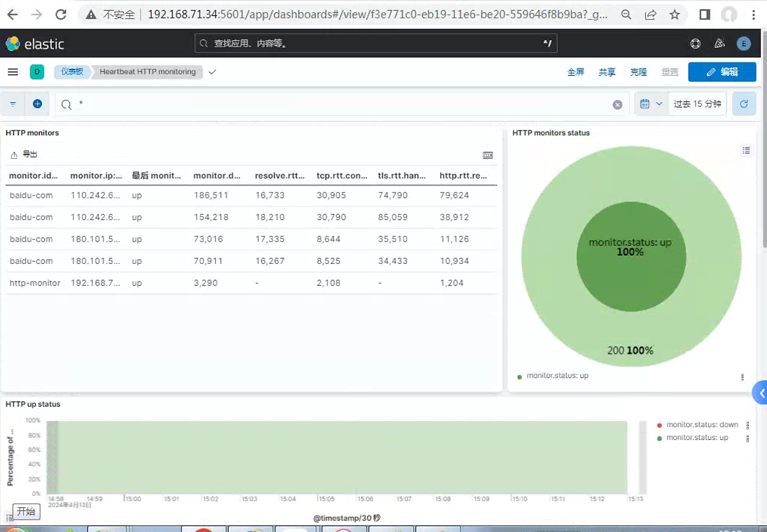Open the Elastic help menu icon
Image resolution: width=767 pixels, height=532 pixels.
click(695, 43)
